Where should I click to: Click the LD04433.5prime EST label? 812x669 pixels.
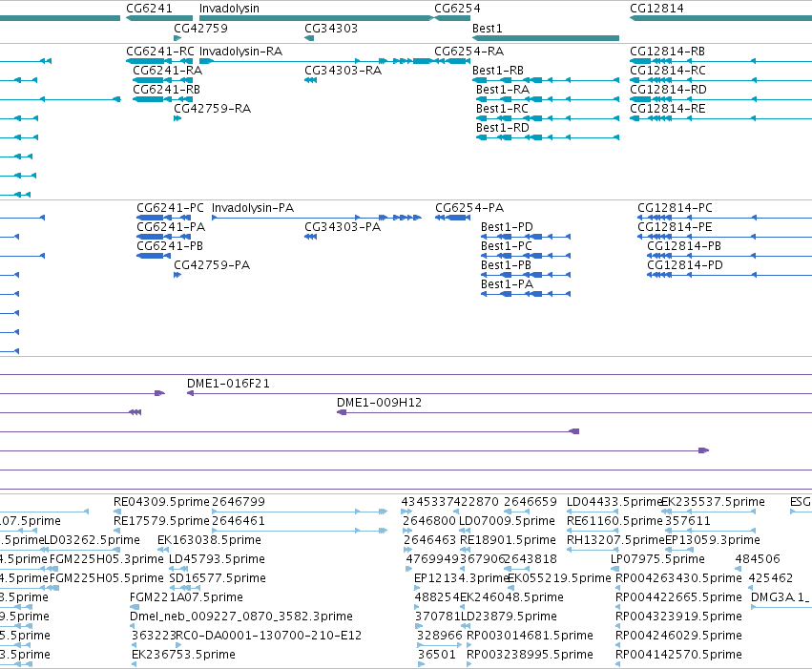coord(614,502)
